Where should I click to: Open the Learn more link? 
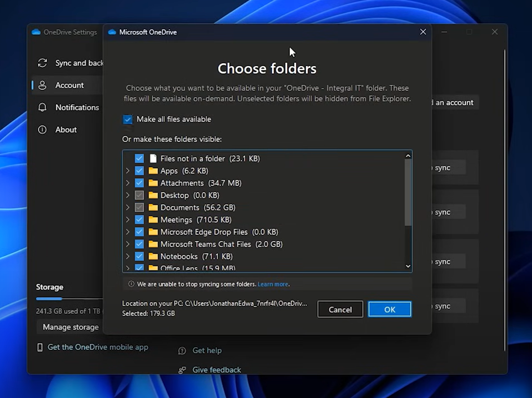click(x=273, y=284)
